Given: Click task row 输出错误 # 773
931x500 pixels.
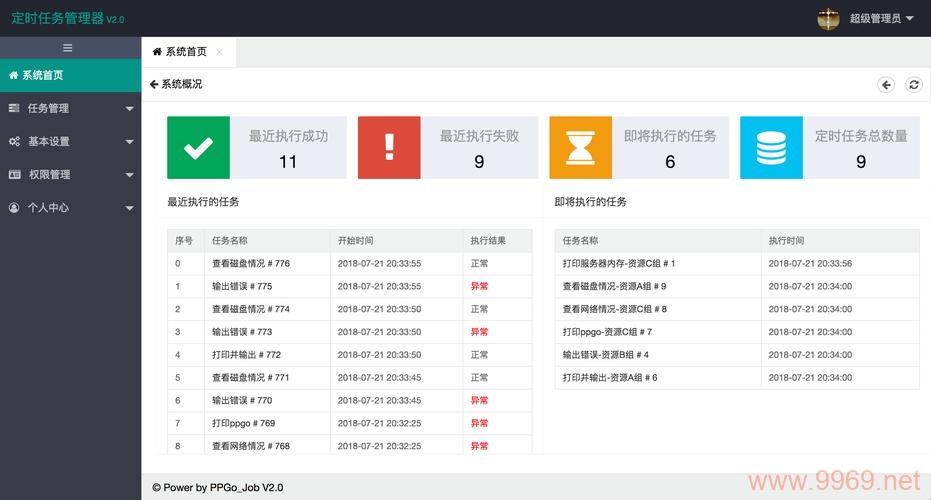Looking at the screenshot, I should click(350, 332).
